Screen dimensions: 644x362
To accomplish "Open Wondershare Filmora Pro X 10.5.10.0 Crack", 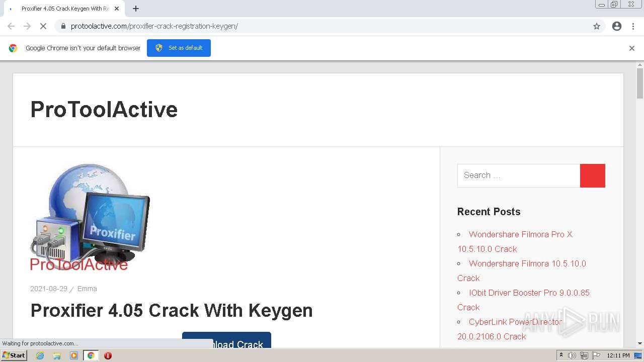I will [x=515, y=241].
